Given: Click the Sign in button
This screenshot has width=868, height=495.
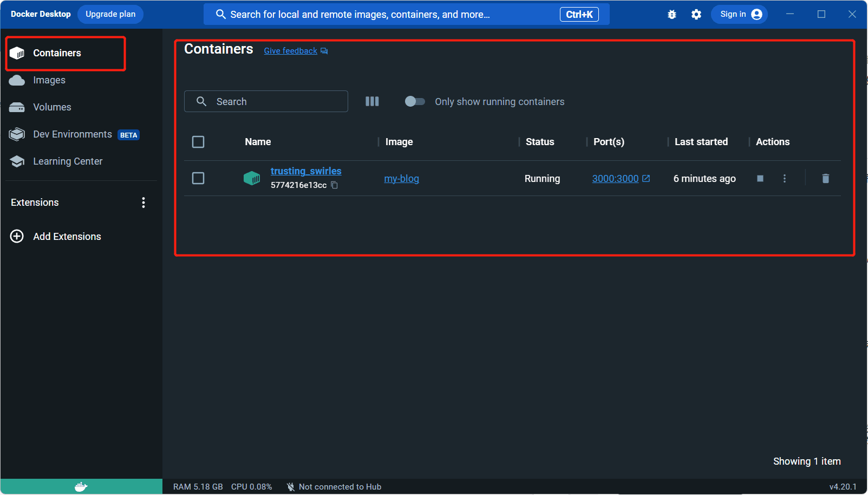Looking at the screenshot, I should (x=739, y=14).
